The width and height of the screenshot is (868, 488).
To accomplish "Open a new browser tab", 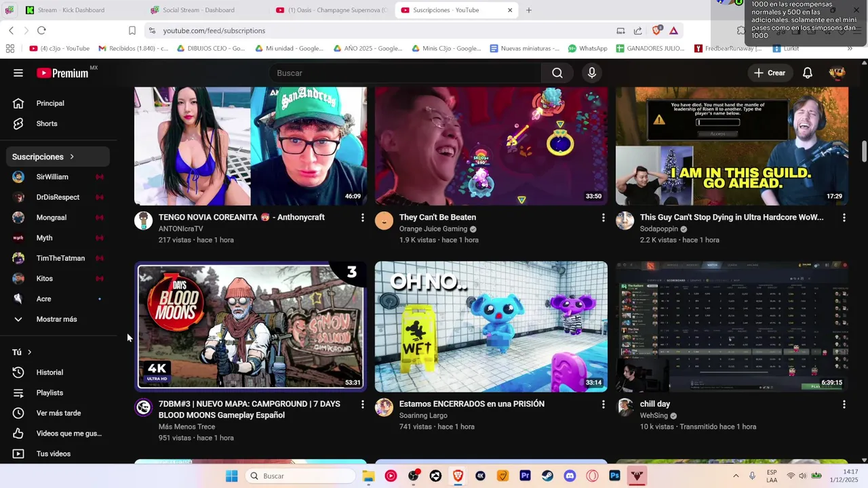I will coord(529,10).
